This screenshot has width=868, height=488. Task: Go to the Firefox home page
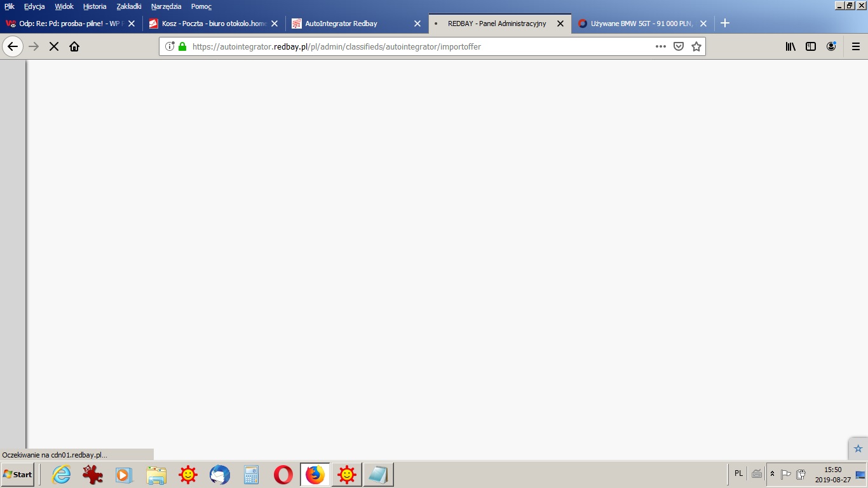point(74,46)
